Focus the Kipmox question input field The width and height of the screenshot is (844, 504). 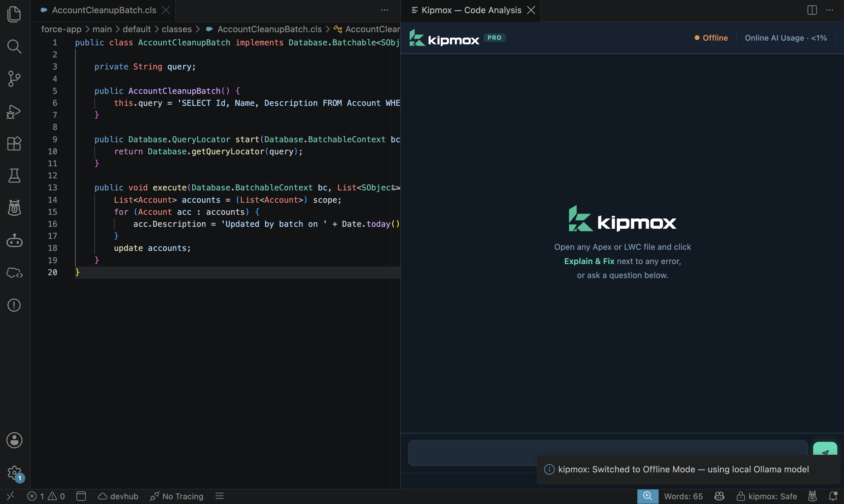tap(608, 453)
